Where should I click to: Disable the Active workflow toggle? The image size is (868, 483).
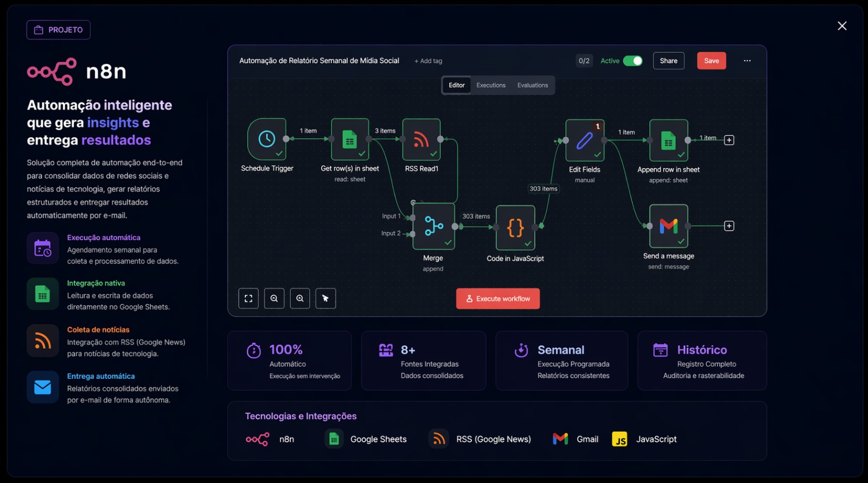point(633,61)
